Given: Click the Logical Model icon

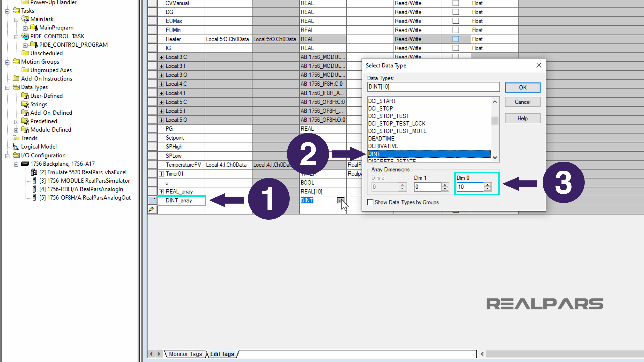Looking at the screenshot, I should click(16, 146).
